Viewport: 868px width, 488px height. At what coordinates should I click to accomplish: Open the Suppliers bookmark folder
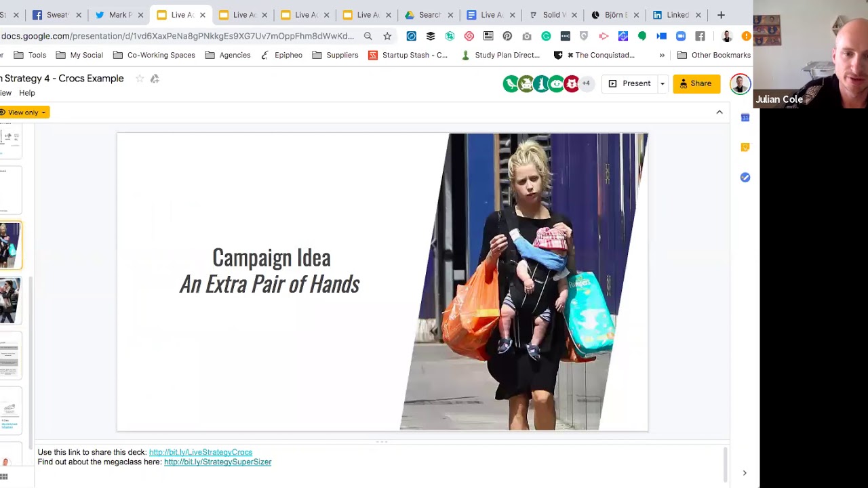click(x=335, y=55)
